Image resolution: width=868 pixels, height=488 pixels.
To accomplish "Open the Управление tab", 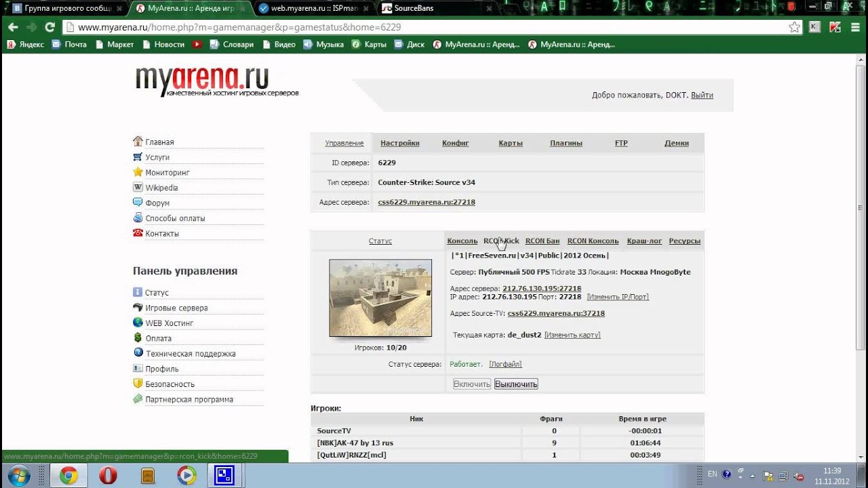I will point(344,143).
